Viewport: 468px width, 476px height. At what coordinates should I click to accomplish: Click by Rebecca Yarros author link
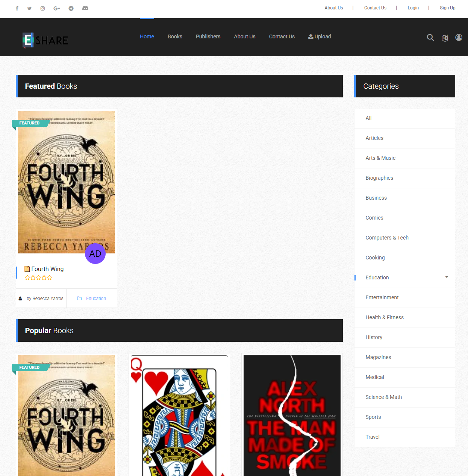point(45,299)
